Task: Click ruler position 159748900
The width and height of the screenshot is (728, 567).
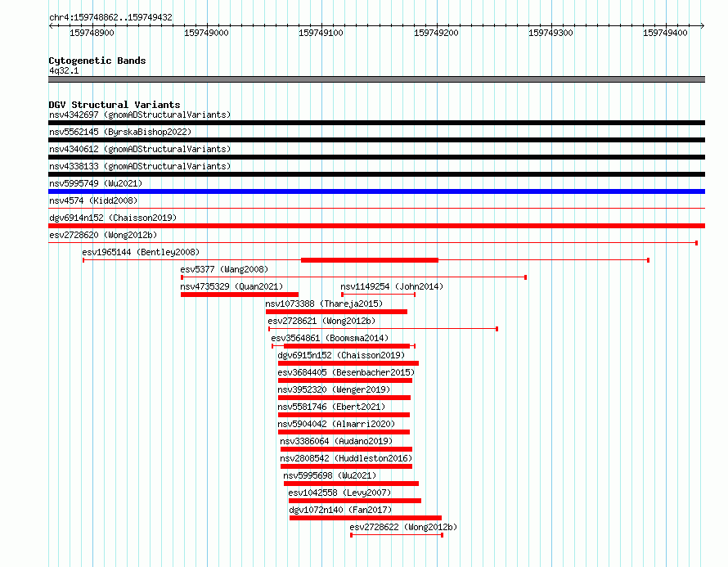Action: (x=92, y=33)
